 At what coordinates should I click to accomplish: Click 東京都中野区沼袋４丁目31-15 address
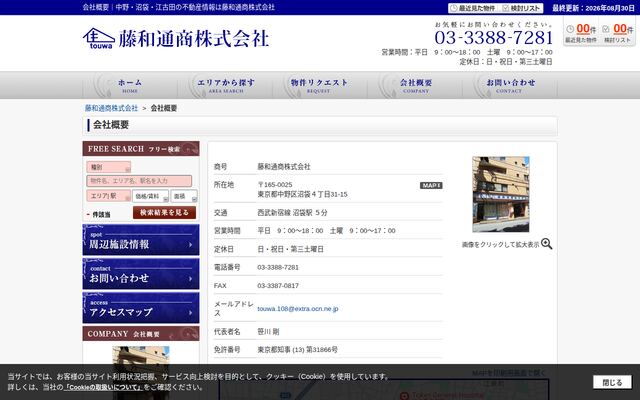(302, 195)
